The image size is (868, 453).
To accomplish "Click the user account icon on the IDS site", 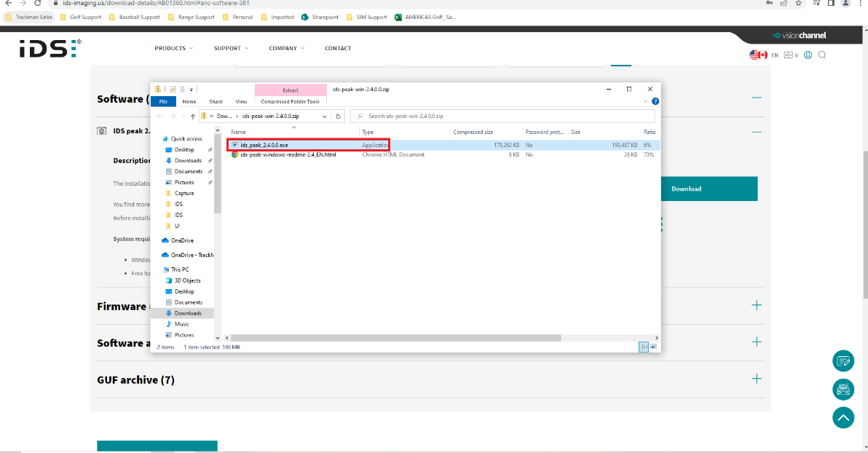I will click(808, 55).
